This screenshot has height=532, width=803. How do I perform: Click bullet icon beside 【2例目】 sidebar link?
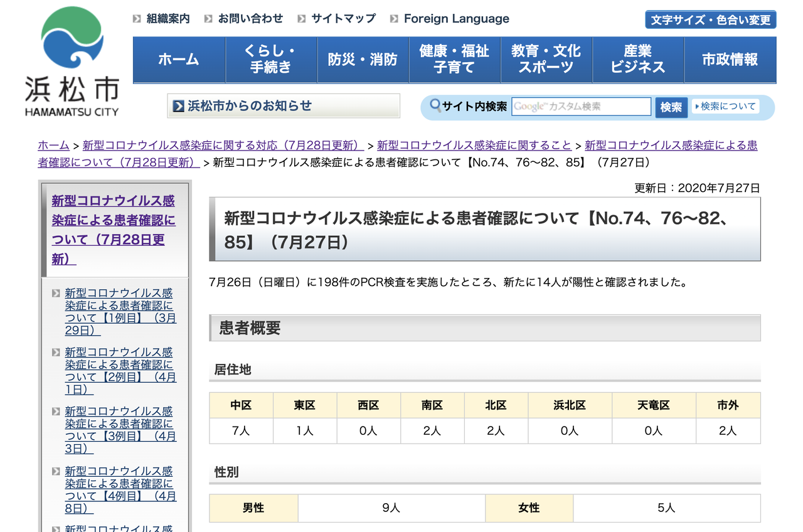pyautogui.click(x=56, y=353)
